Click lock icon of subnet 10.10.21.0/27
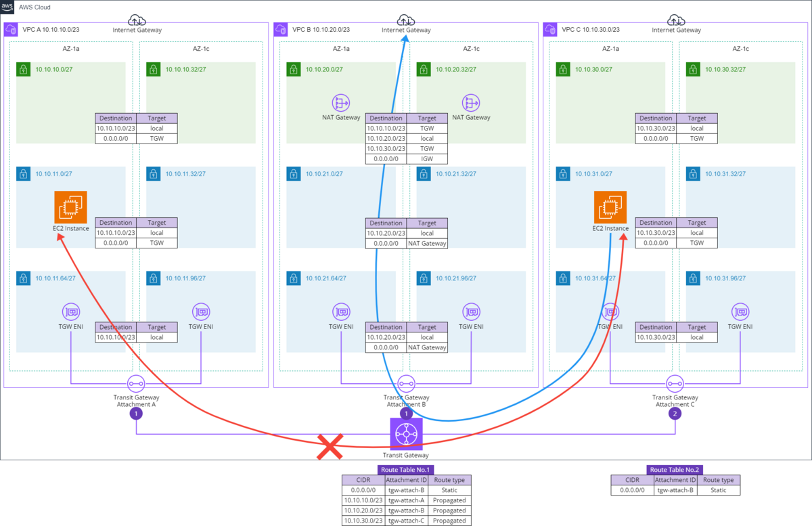Image resolution: width=812 pixels, height=526 pixels. pyautogui.click(x=293, y=174)
